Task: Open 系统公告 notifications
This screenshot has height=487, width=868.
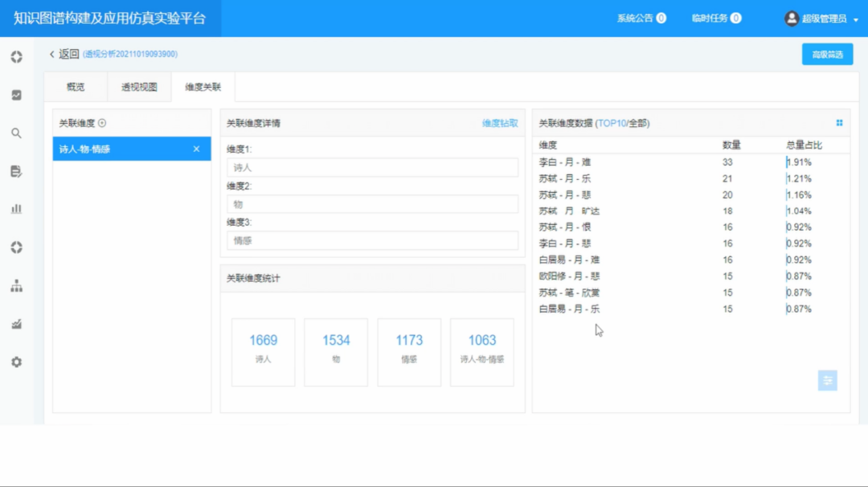Action: coord(641,18)
